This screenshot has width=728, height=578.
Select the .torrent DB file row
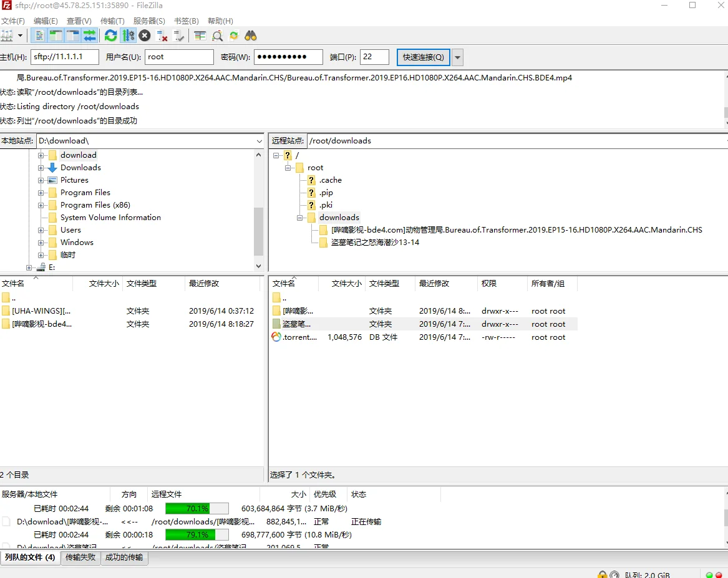tap(424, 337)
